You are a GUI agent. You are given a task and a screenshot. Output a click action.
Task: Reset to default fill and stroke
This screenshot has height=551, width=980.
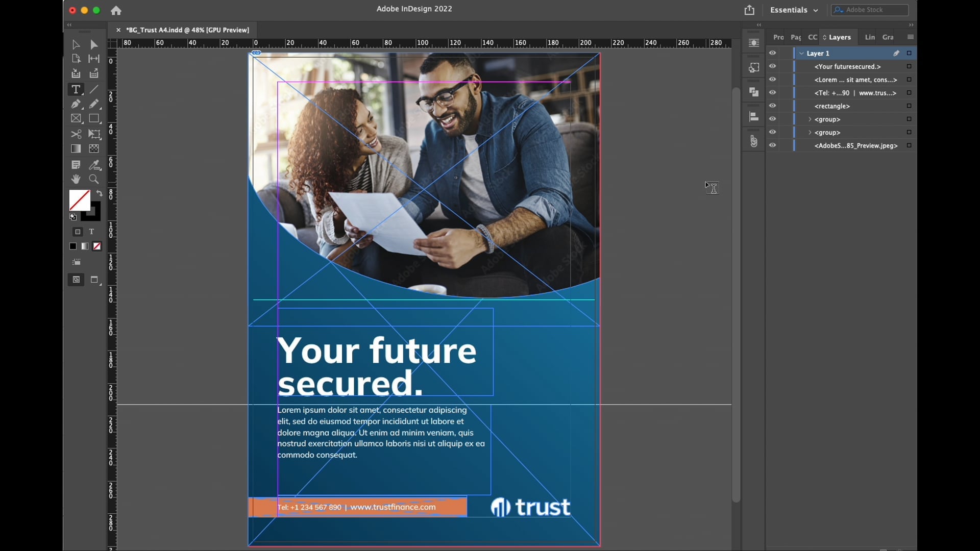pyautogui.click(x=73, y=217)
